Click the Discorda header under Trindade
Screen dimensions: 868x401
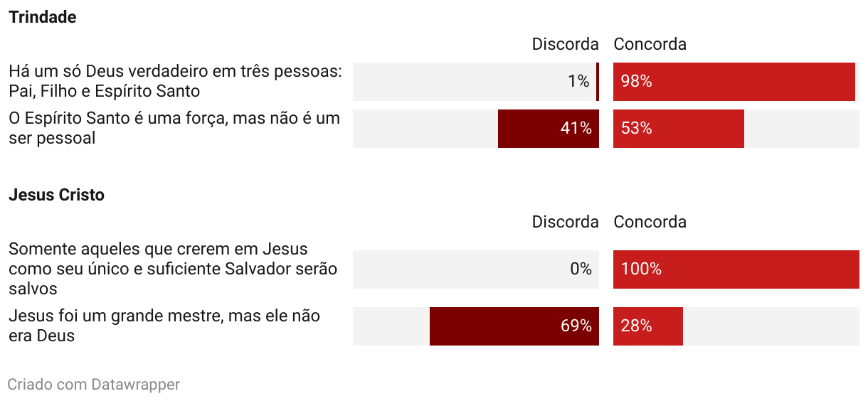(x=565, y=44)
